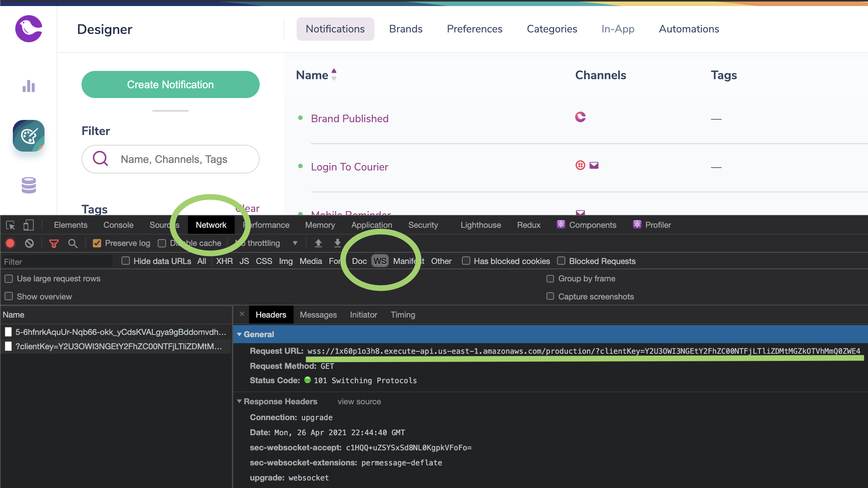Viewport: 868px width, 488px height.
Task: Toggle the network filter funnel icon
Action: click(x=54, y=244)
